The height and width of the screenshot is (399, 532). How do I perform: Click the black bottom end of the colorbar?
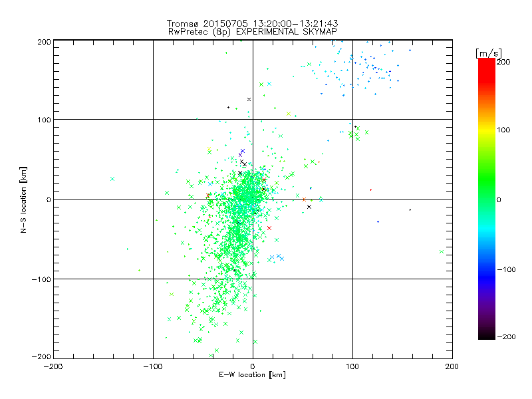487,335
